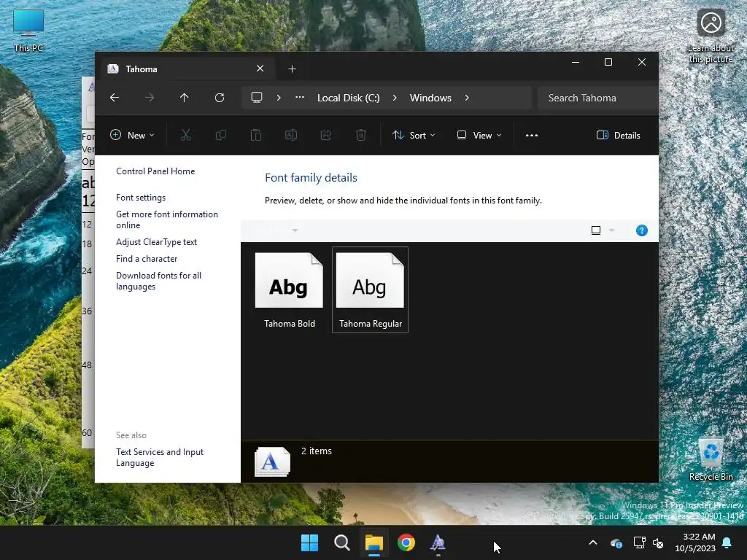Expand chevron after PC icon
Screen dimensions: 747x560
279,98
